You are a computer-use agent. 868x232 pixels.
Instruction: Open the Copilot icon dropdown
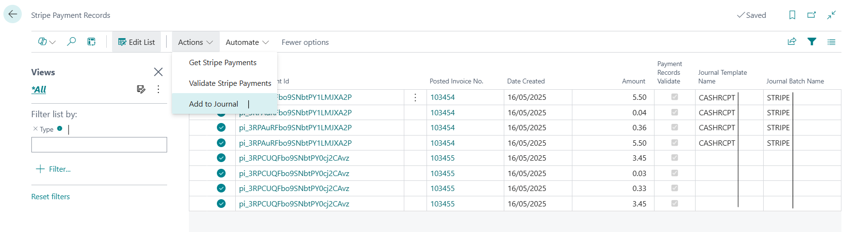pyautogui.click(x=47, y=42)
